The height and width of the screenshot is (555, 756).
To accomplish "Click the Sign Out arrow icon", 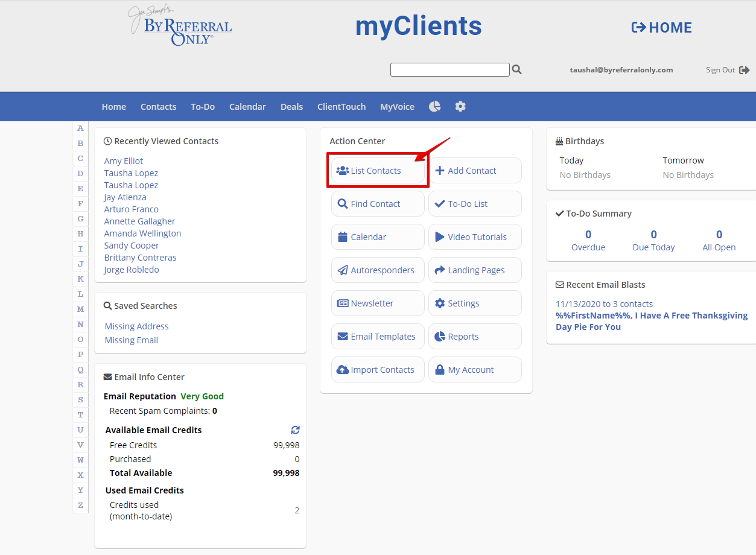I will (x=744, y=70).
